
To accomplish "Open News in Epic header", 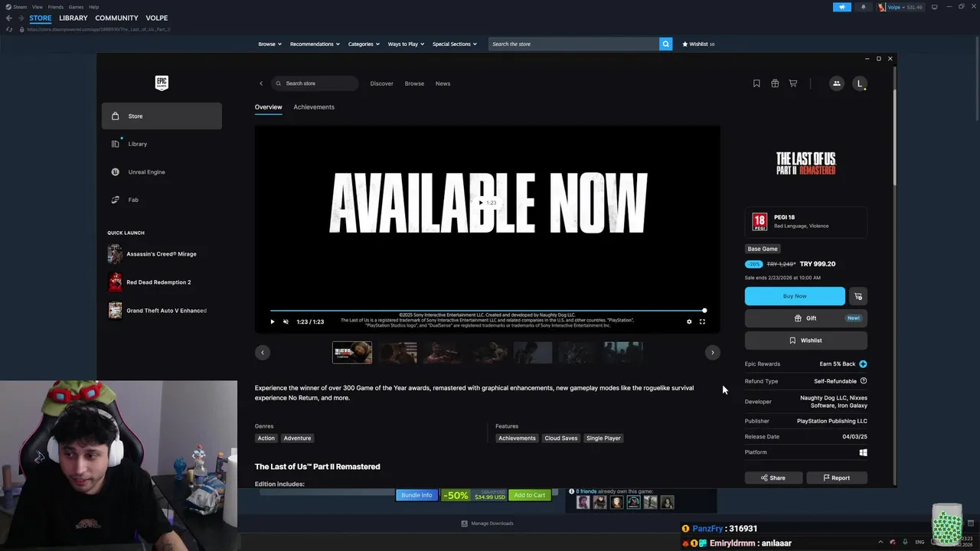I will 443,83.
